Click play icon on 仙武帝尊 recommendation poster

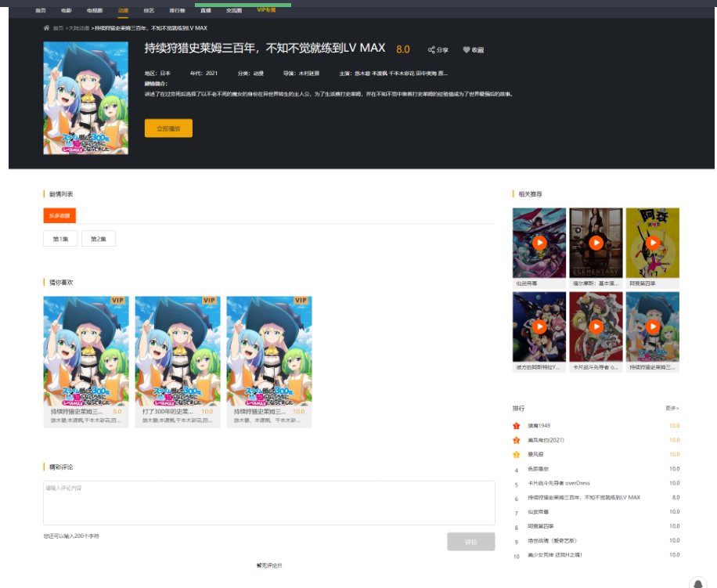pyautogui.click(x=539, y=243)
